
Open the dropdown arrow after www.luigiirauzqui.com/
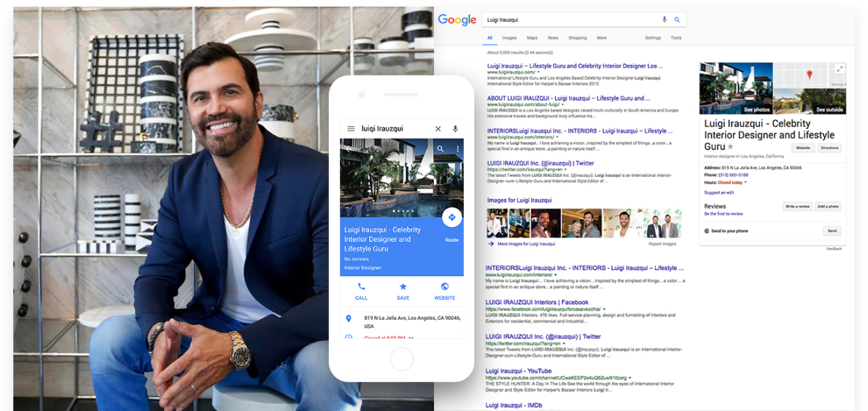click(x=538, y=72)
